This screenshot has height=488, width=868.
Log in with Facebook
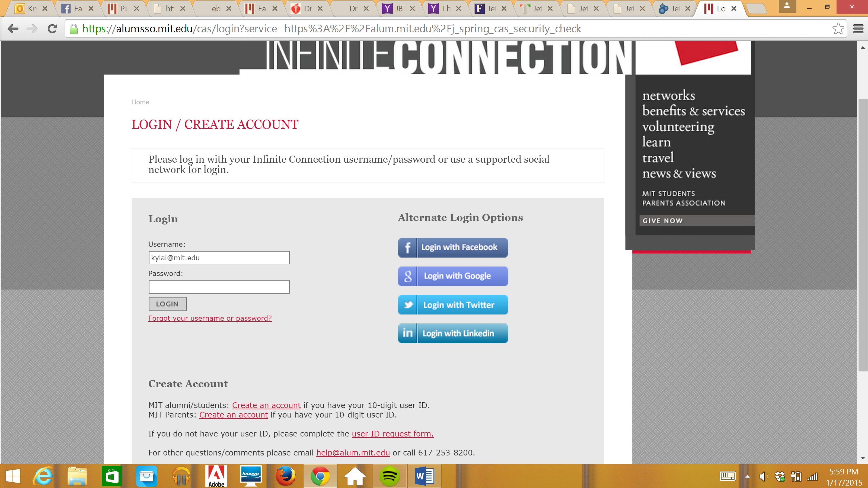[453, 248]
